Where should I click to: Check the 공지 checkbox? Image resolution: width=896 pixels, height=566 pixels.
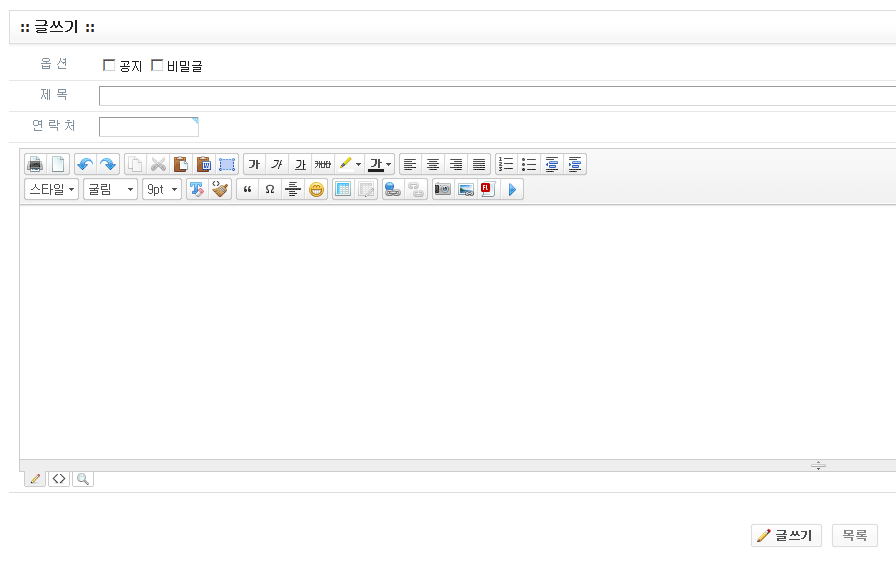(x=110, y=66)
